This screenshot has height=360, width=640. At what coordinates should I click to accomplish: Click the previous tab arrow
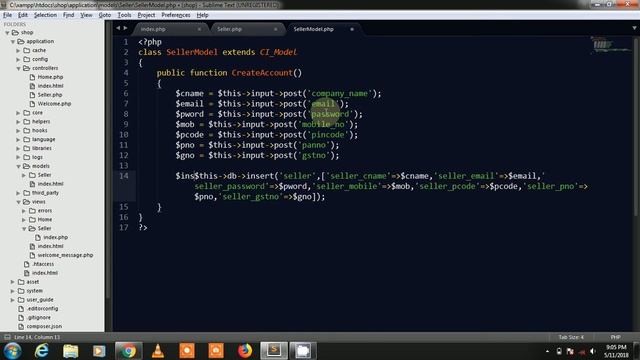[x=118, y=28]
